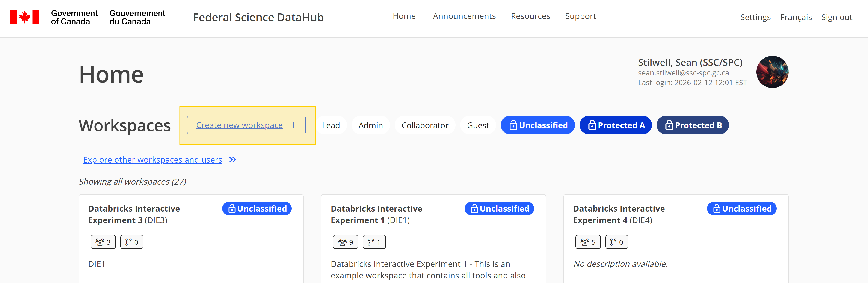Toggle the Protected B classification filter
This screenshot has width=868, height=283.
pos(693,125)
